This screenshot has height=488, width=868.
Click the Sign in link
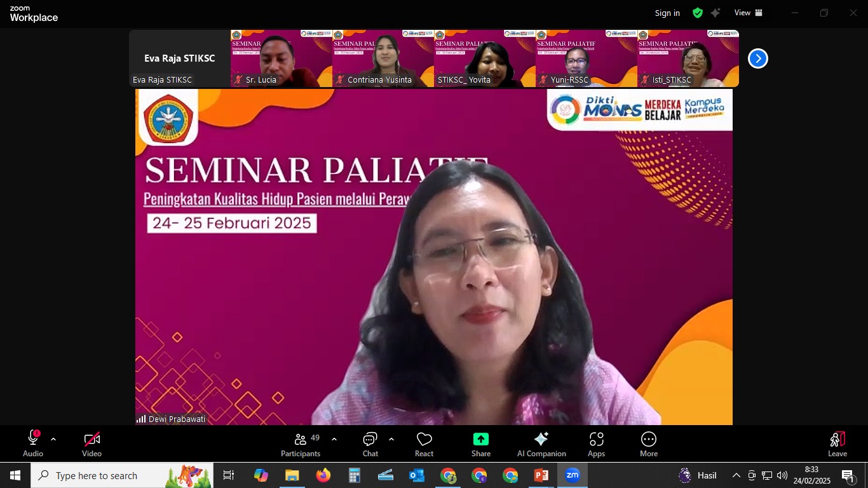tap(667, 13)
